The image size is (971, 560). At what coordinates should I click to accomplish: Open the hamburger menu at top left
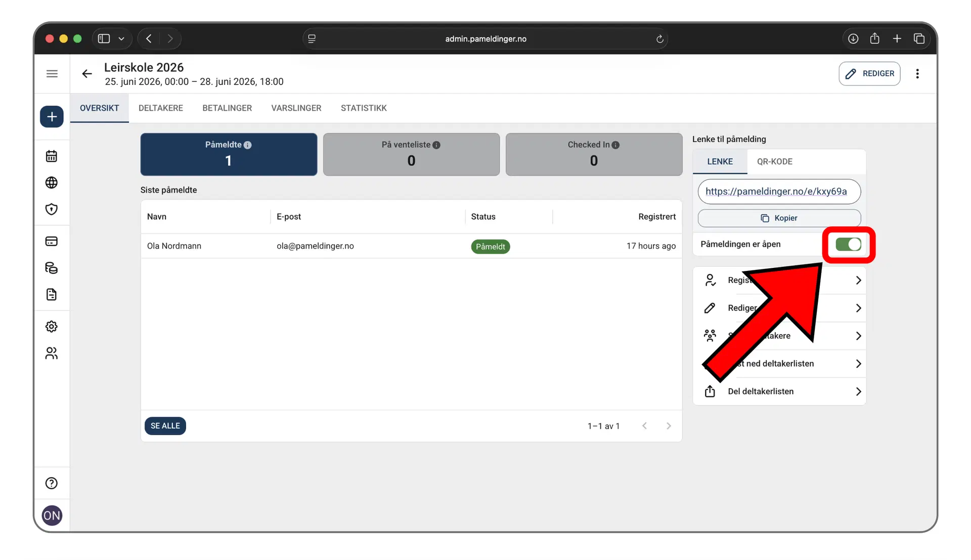tap(52, 74)
